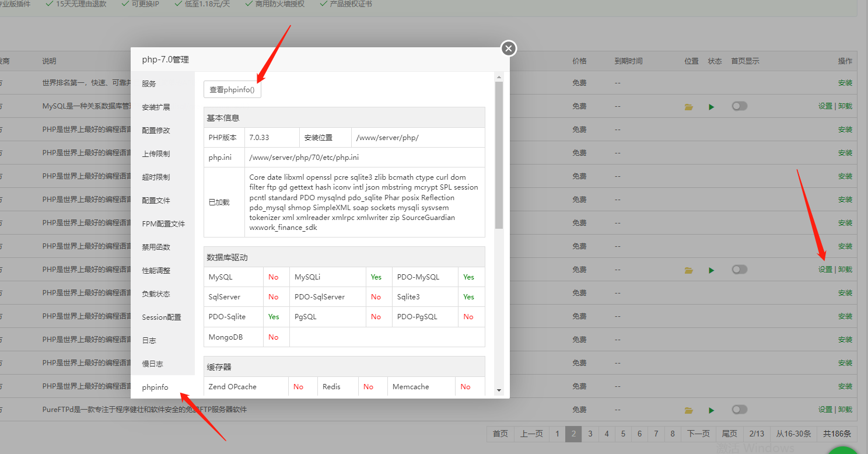Click 卸载 link in the PureFTPd row
Image resolution: width=868 pixels, height=454 pixels.
coord(845,410)
